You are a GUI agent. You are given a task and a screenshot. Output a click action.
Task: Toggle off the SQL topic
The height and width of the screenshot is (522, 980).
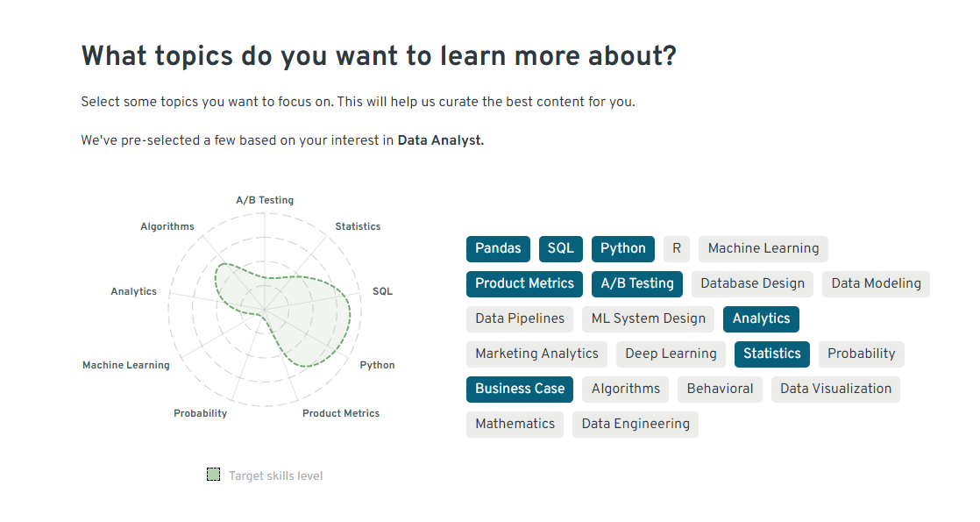(x=561, y=248)
